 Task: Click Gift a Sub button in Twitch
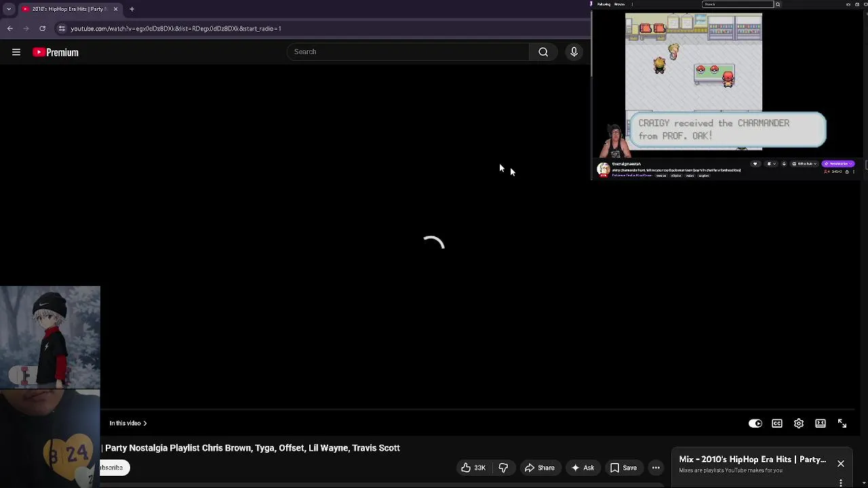(x=804, y=164)
